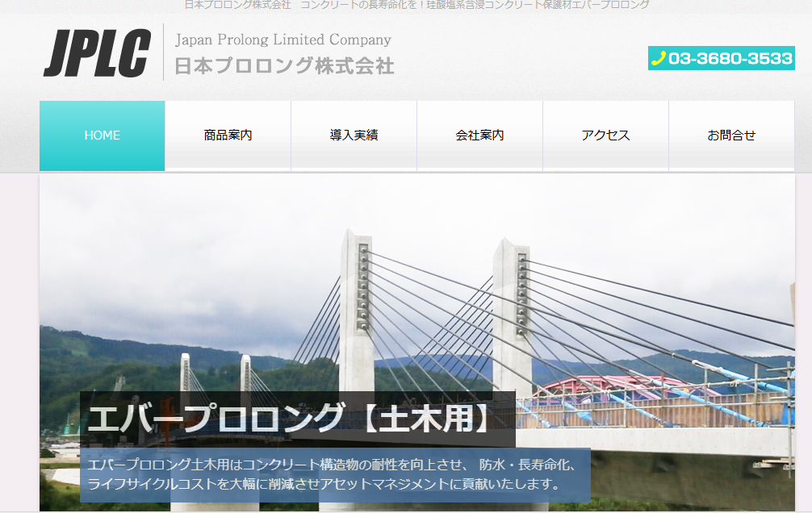Click the Japan Prolong Limited Company text
The image size is (812, 513).
[283, 40]
